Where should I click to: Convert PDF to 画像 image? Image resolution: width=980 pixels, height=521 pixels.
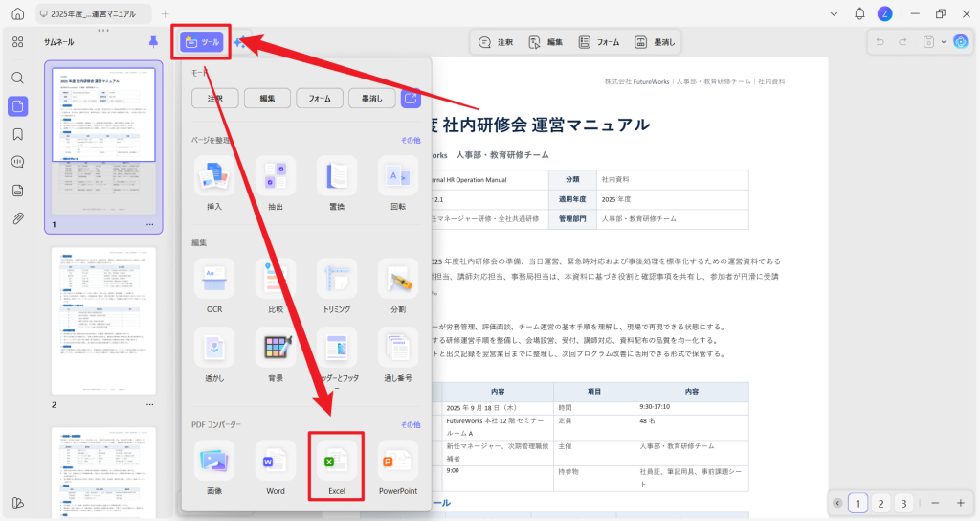point(214,467)
